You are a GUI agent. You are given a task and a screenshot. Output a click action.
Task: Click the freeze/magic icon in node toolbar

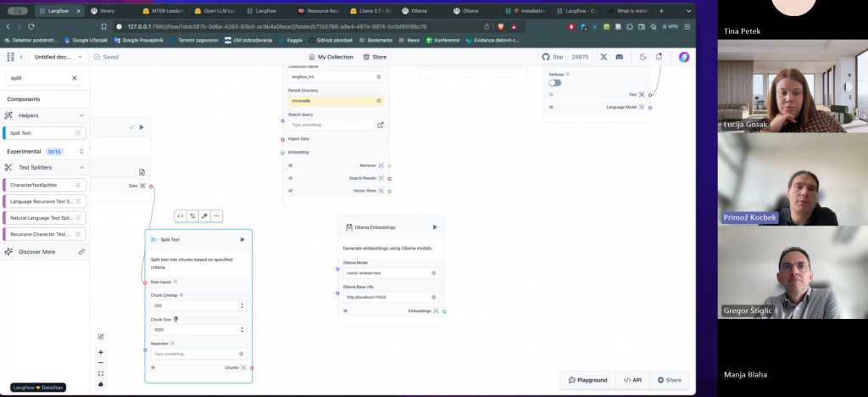pyautogui.click(x=205, y=216)
